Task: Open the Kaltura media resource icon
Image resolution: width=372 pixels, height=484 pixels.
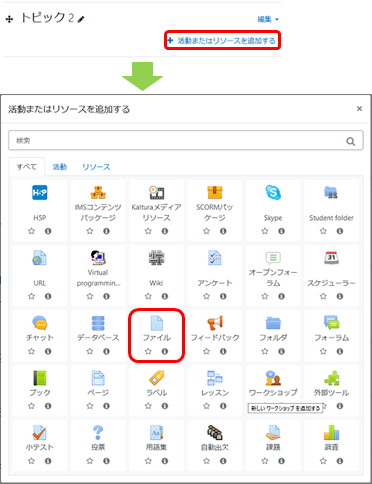Action: pos(156,192)
